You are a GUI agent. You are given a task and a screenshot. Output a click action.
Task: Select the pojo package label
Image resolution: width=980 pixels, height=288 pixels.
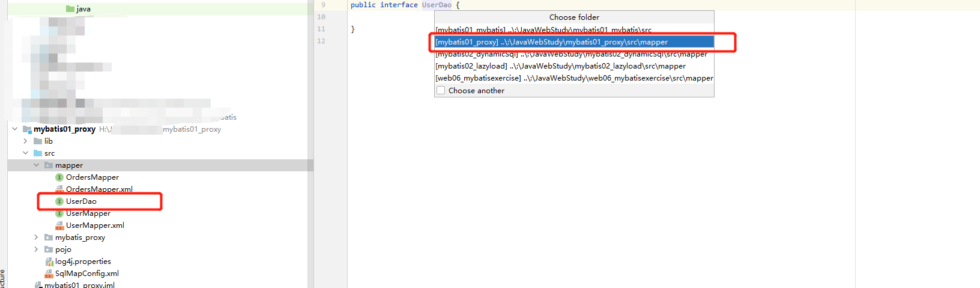pos(63,250)
